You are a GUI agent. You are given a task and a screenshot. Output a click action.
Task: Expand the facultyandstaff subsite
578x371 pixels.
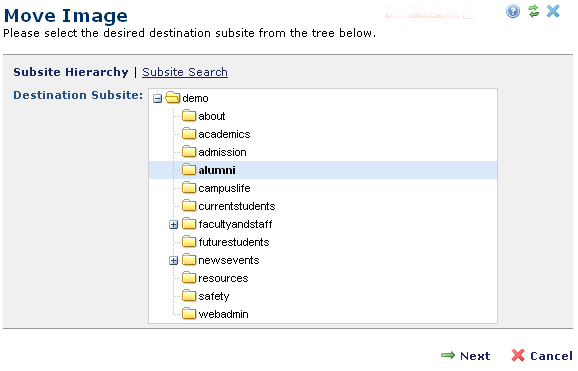173,225
